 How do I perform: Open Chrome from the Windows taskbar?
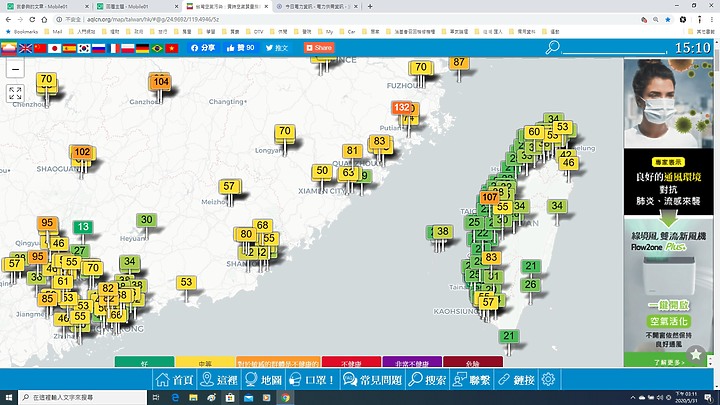coord(285,397)
